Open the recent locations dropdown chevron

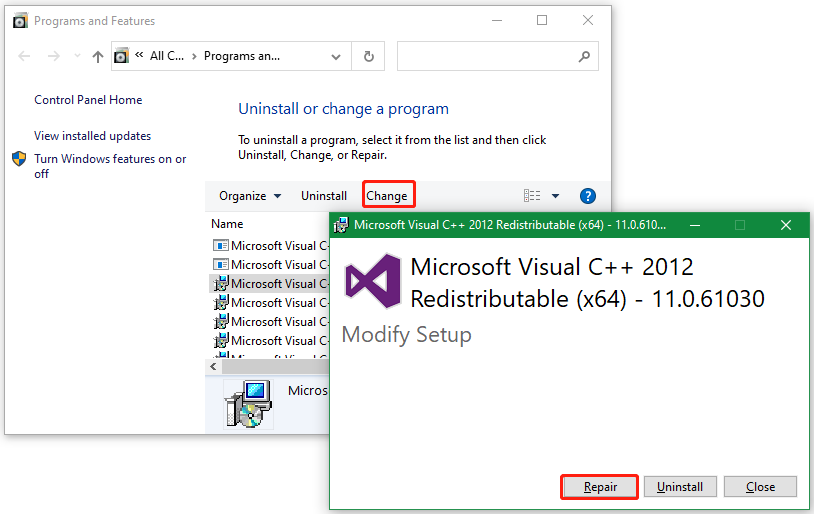(77, 56)
